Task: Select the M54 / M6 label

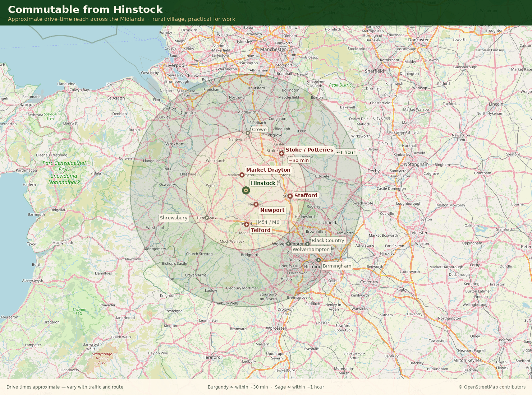Action: 269,222
